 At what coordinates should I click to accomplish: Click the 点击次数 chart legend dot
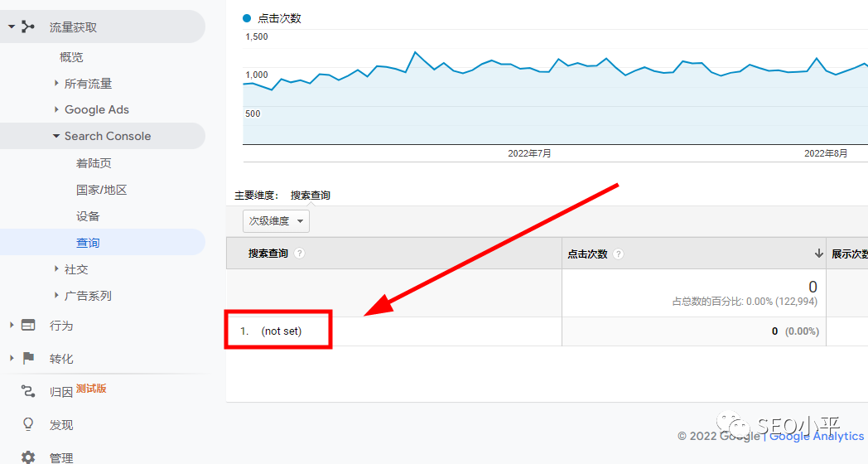(x=247, y=18)
